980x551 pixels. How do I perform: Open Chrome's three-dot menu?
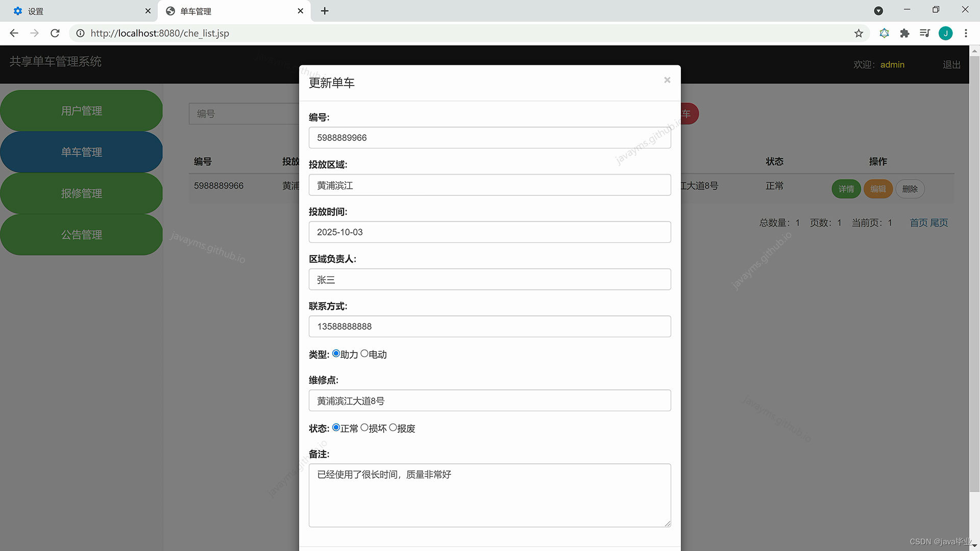[966, 33]
